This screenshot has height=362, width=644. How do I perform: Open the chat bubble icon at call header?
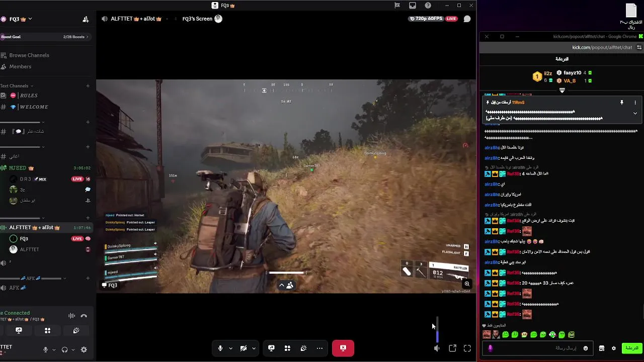click(467, 19)
